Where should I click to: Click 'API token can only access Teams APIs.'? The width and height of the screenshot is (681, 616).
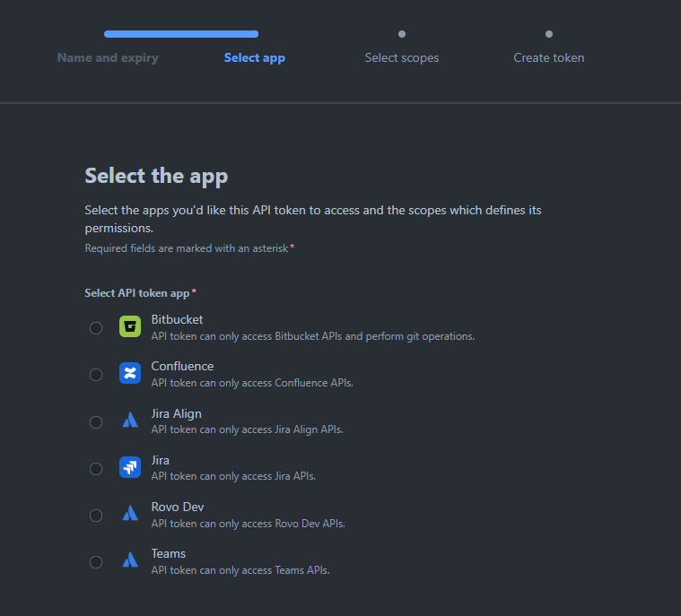coord(240,570)
